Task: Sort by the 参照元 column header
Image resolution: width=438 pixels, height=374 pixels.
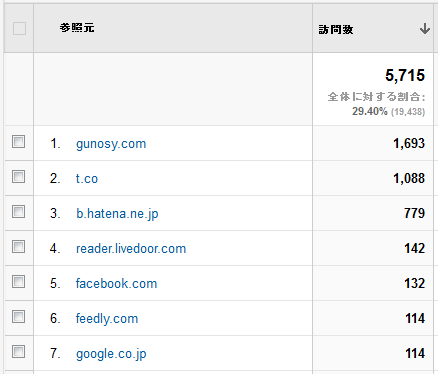Action: point(77,28)
